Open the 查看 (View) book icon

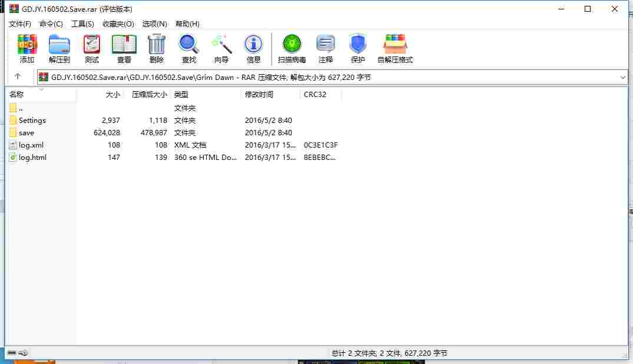tap(124, 44)
